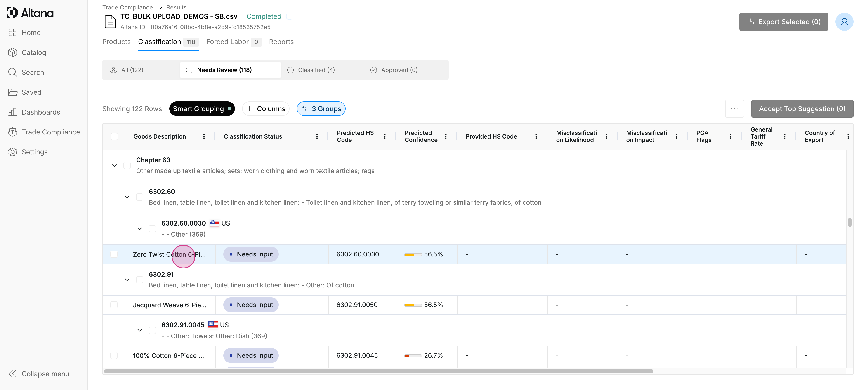Open the Columns button
The image size is (868, 390).
(266, 109)
